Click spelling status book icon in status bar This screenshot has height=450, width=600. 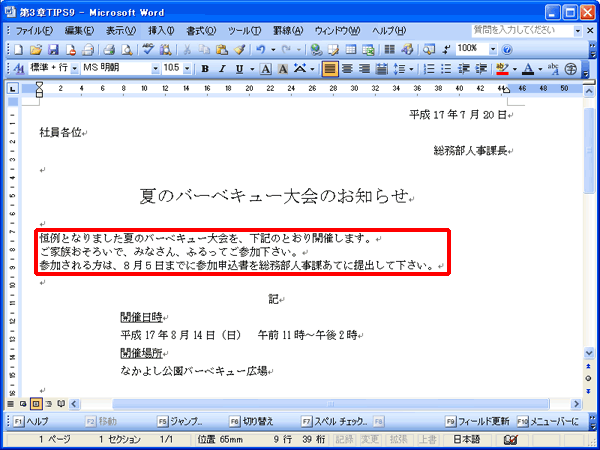[510, 440]
